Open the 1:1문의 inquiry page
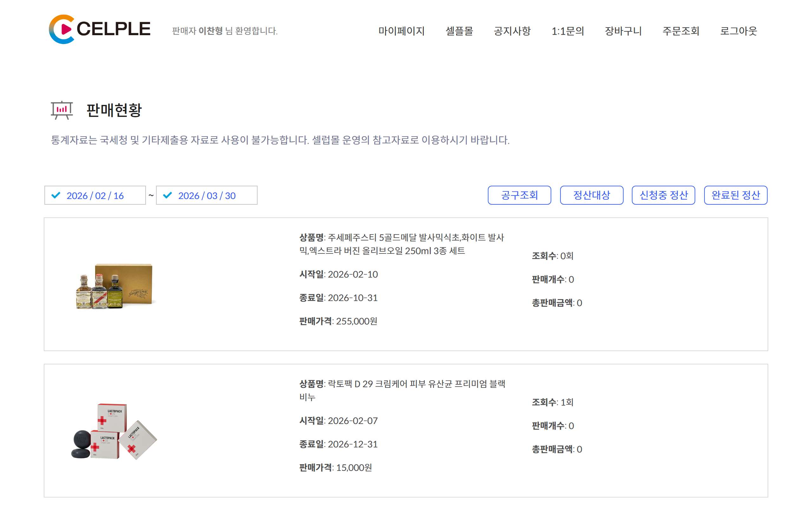The height and width of the screenshot is (507, 812). [568, 31]
